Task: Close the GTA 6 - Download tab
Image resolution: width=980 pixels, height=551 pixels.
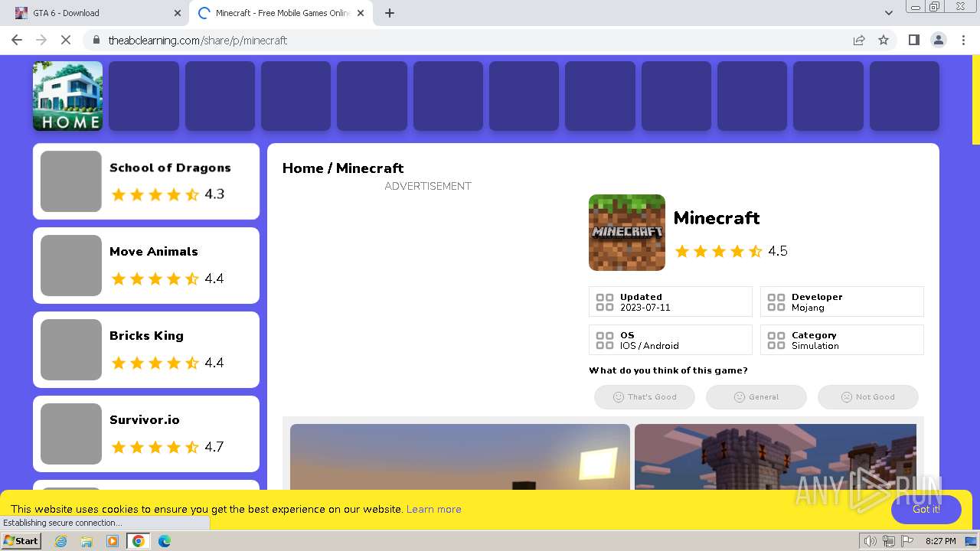Action: click(177, 13)
